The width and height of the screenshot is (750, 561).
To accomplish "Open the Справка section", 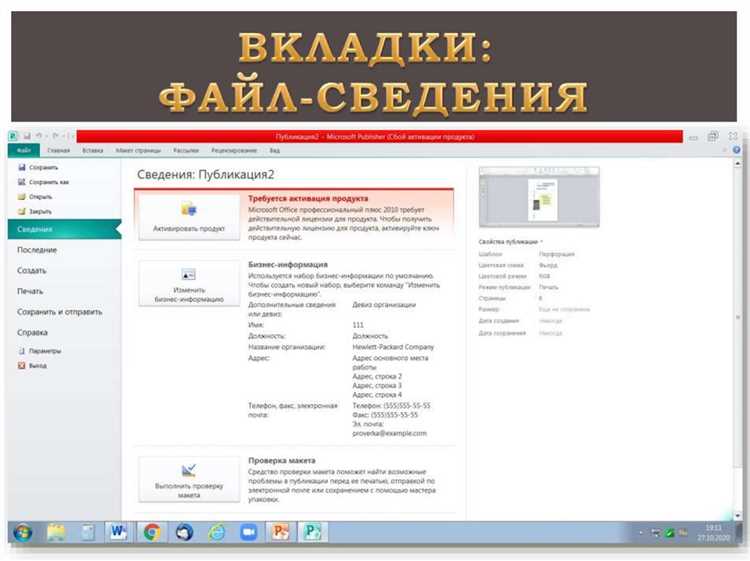I will [33, 332].
